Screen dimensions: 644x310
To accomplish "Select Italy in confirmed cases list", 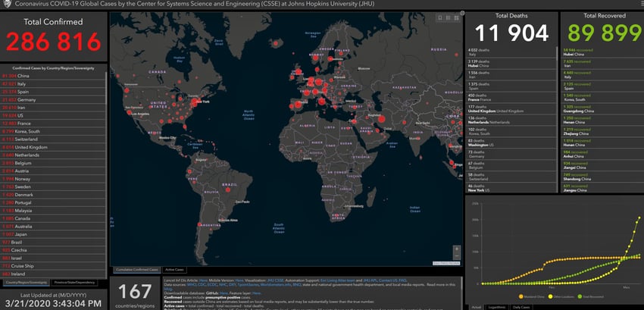I will [23, 84].
